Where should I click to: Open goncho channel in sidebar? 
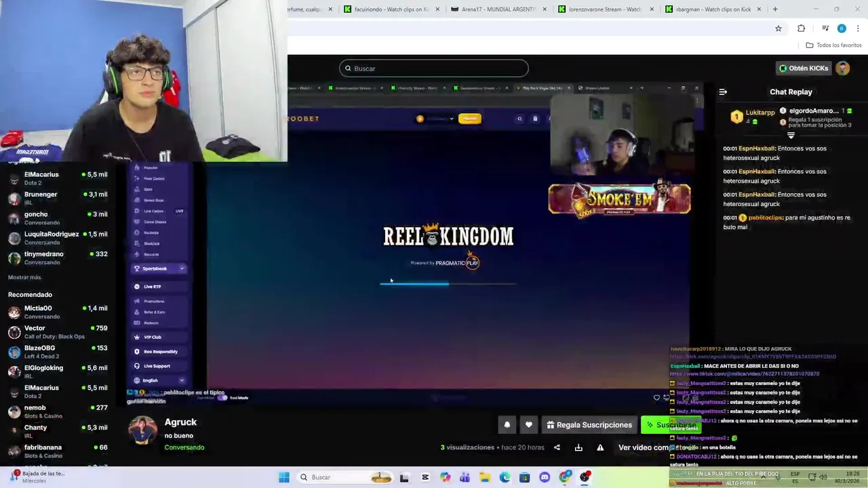click(x=58, y=218)
